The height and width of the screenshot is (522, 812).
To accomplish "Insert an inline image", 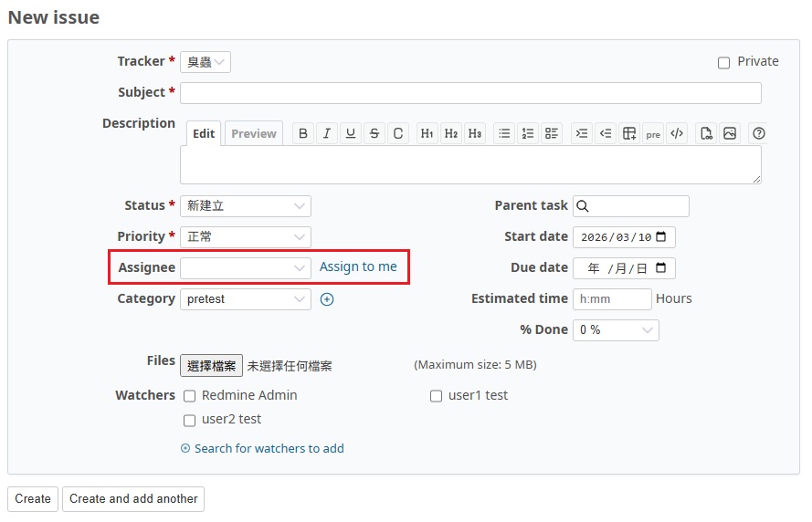I will point(730,133).
